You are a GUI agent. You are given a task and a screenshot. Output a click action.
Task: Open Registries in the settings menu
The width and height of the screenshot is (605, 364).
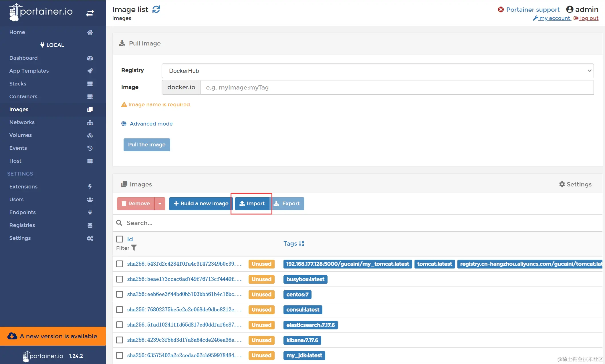22,225
